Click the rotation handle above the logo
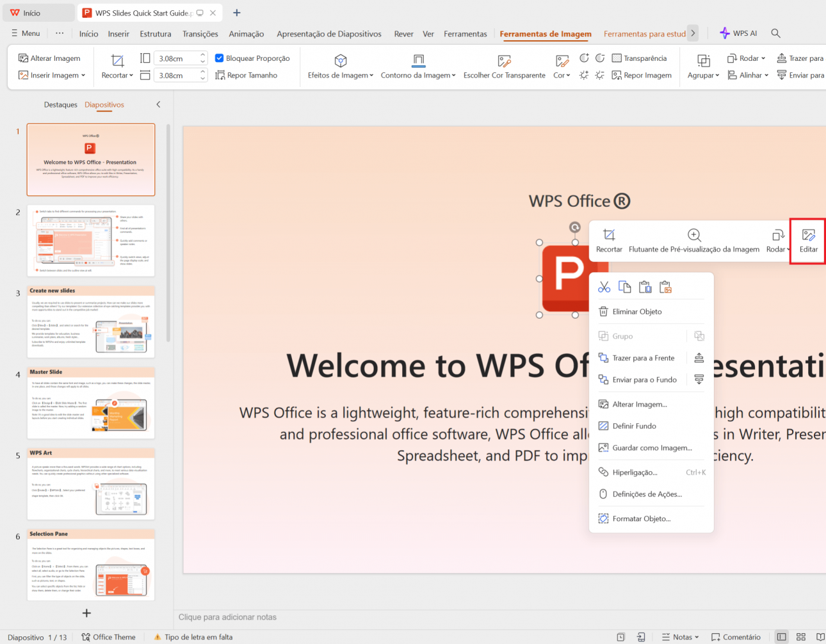The height and width of the screenshot is (644, 826). pyautogui.click(x=575, y=227)
